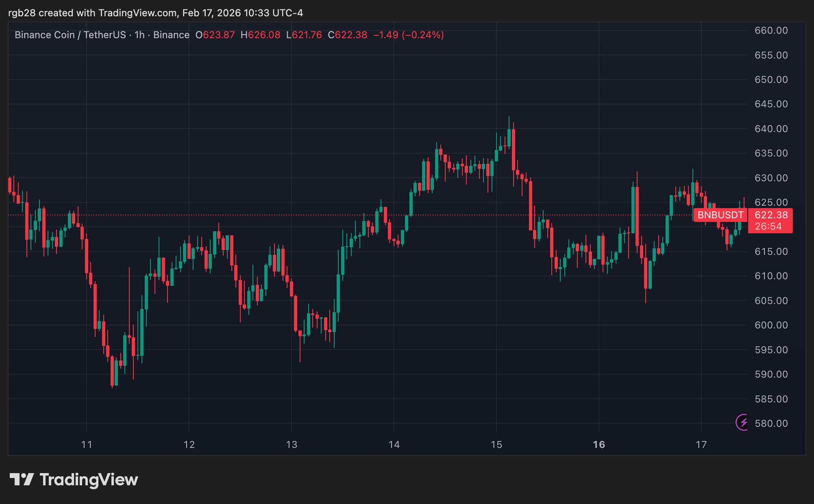Click the change value −1.49 (−0.24%)
Screen dimensions: 814x504
408,35
